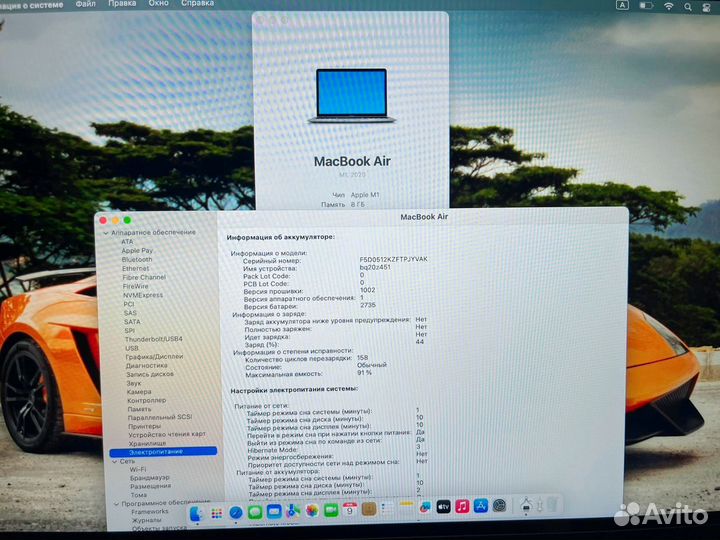Select NVMExpress in the sidebar

143,295
